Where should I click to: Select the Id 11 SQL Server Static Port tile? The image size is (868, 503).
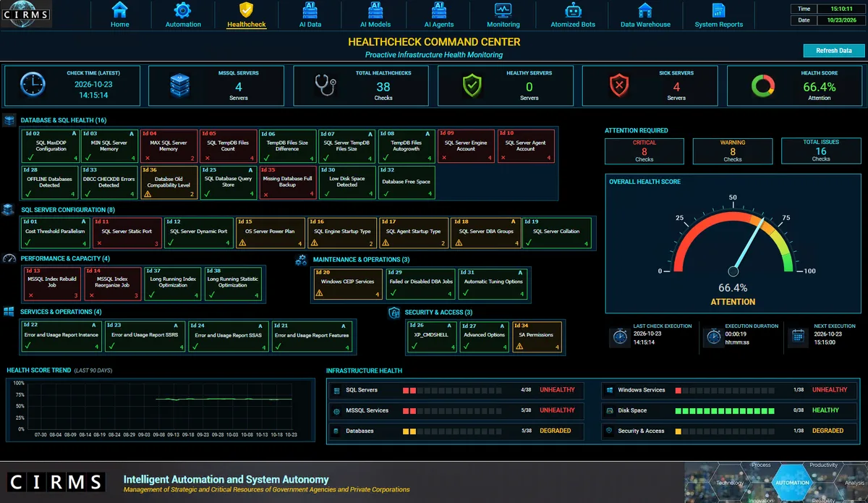coord(127,232)
